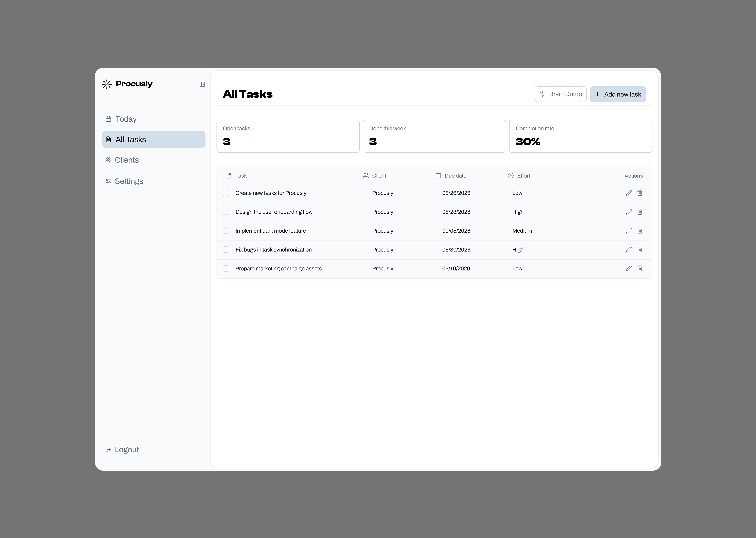Click the sliders icon beside Settings

pos(108,181)
